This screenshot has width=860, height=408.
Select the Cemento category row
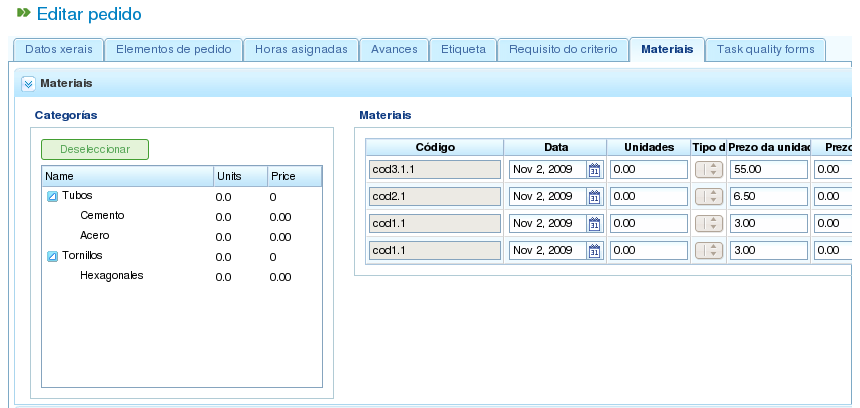[x=182, y=216]
